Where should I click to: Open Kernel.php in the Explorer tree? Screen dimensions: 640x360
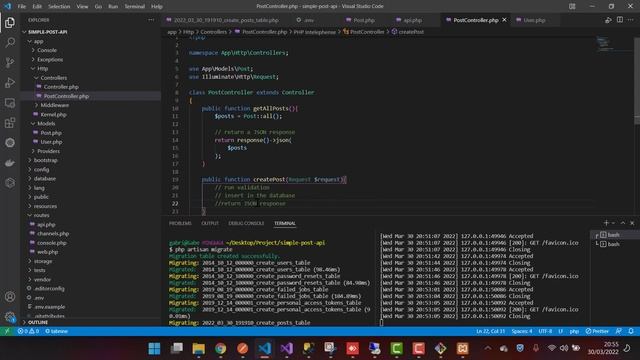pos(53,114)
